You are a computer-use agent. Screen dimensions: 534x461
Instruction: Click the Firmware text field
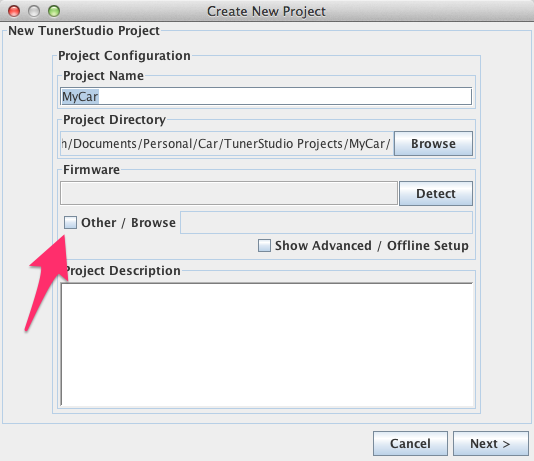pyautogui.click(x=229, y=193)
